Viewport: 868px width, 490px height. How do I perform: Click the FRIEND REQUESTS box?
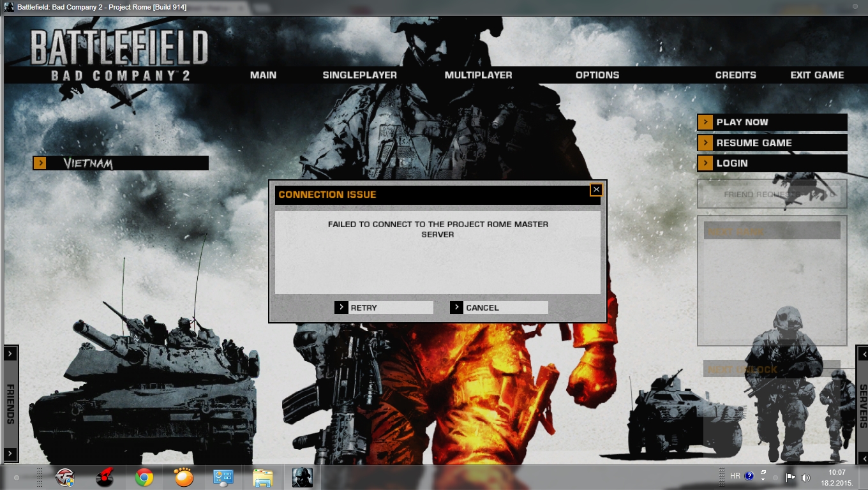point(772,194)
